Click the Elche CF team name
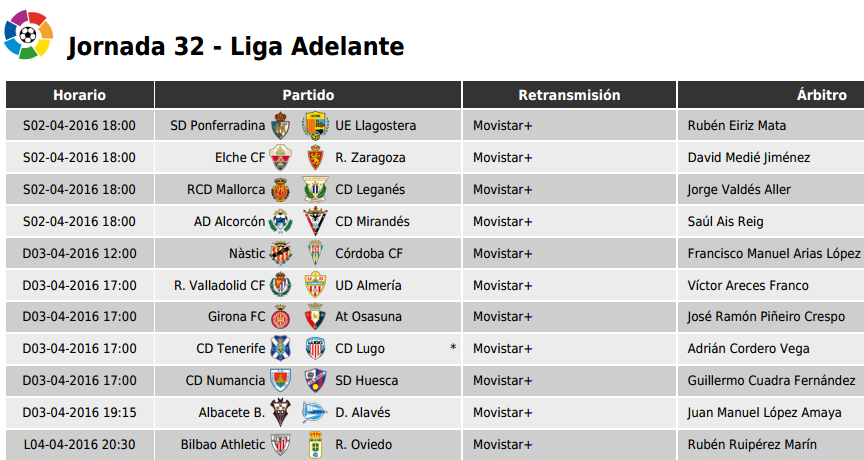 pos(240,158)
